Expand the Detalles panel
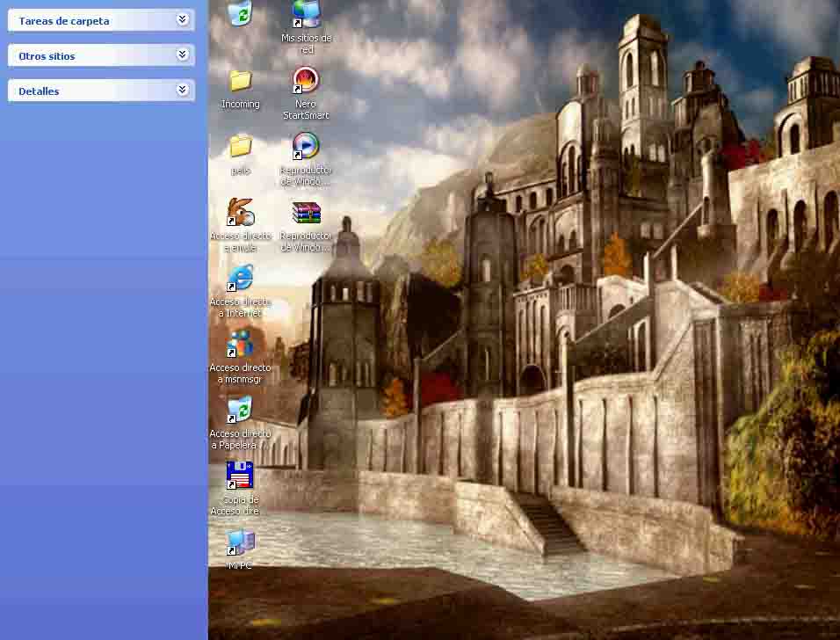Image resolution: width=840 pixels, height=640 pixels. point(182,90)
